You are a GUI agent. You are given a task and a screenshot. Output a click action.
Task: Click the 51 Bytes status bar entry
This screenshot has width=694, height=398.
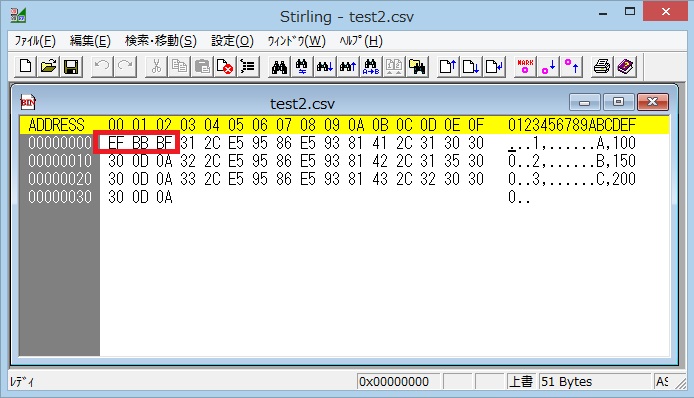(594, 381)
